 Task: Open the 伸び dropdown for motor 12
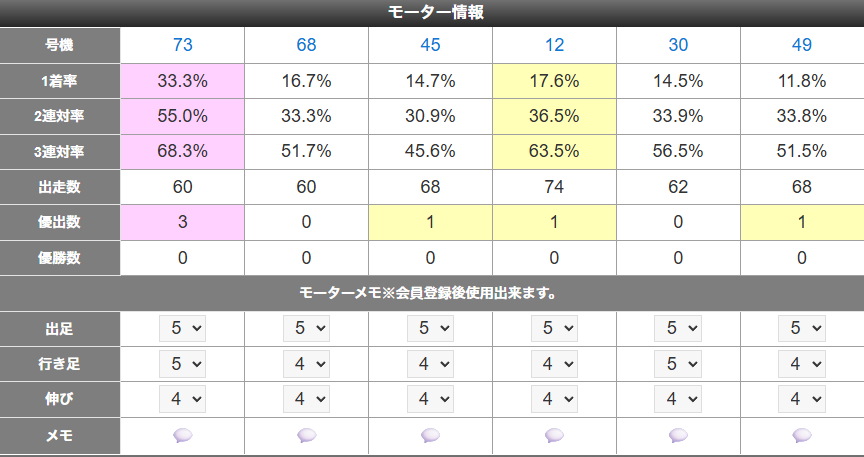tap(554, 399)
